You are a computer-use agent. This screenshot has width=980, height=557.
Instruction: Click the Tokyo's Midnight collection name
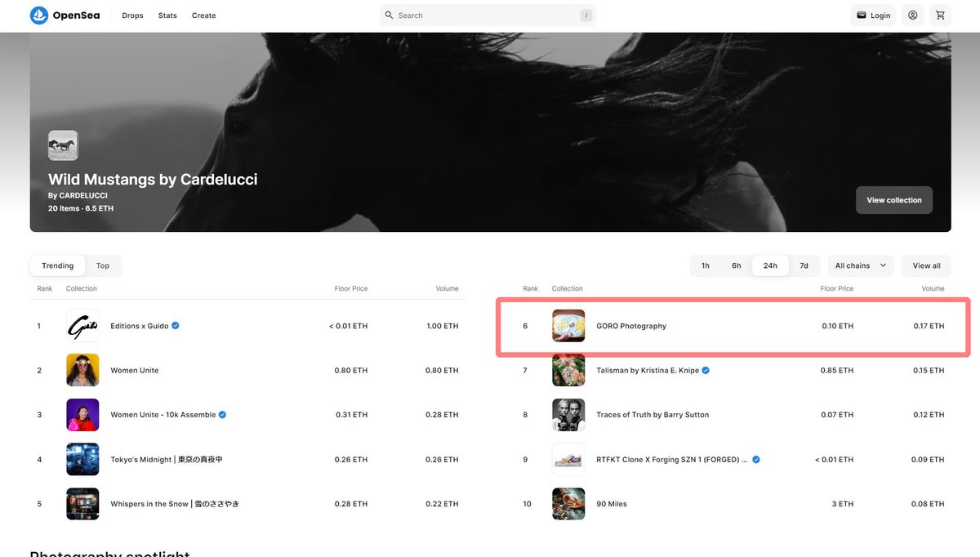coord(167,459)
